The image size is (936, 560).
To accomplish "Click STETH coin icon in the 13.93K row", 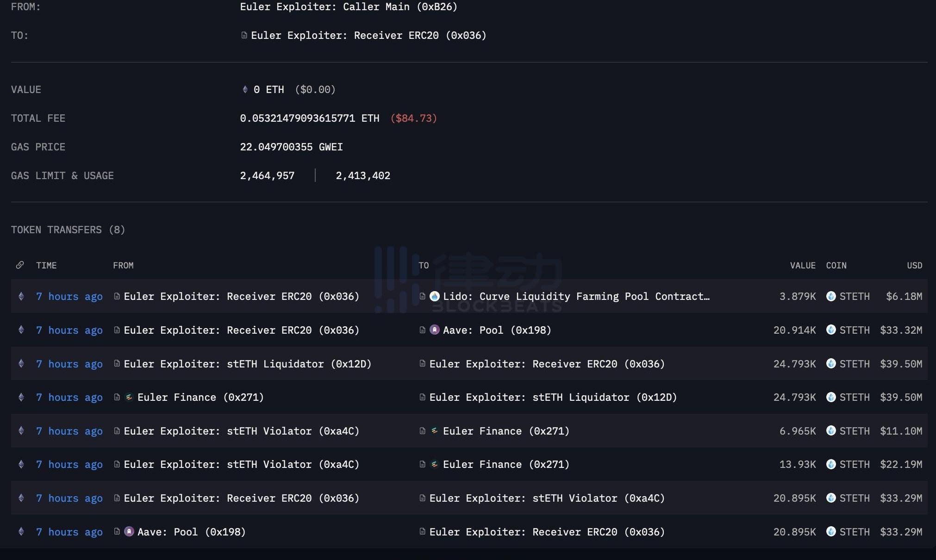I will pos(831,464).
